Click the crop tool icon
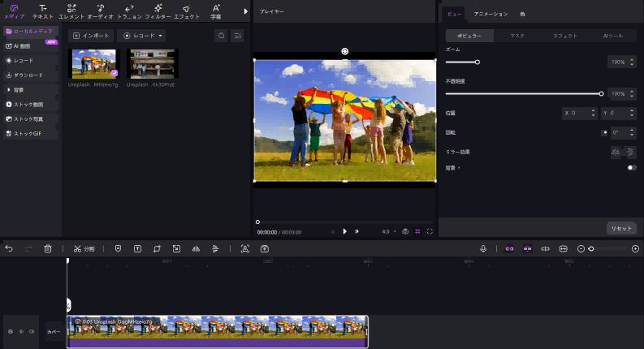This screenshot has width=644, height=349. 157,248
